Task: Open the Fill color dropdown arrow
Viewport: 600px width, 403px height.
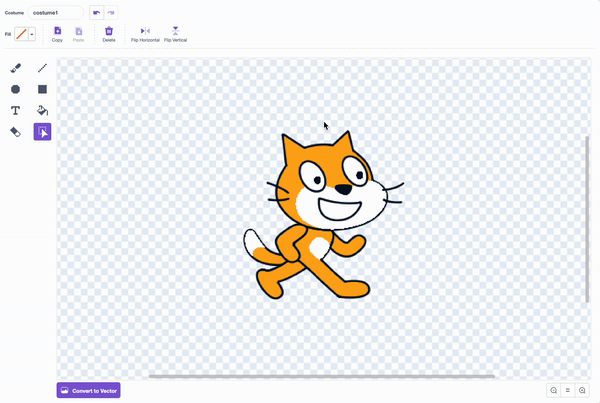Action: coord(32,34)
